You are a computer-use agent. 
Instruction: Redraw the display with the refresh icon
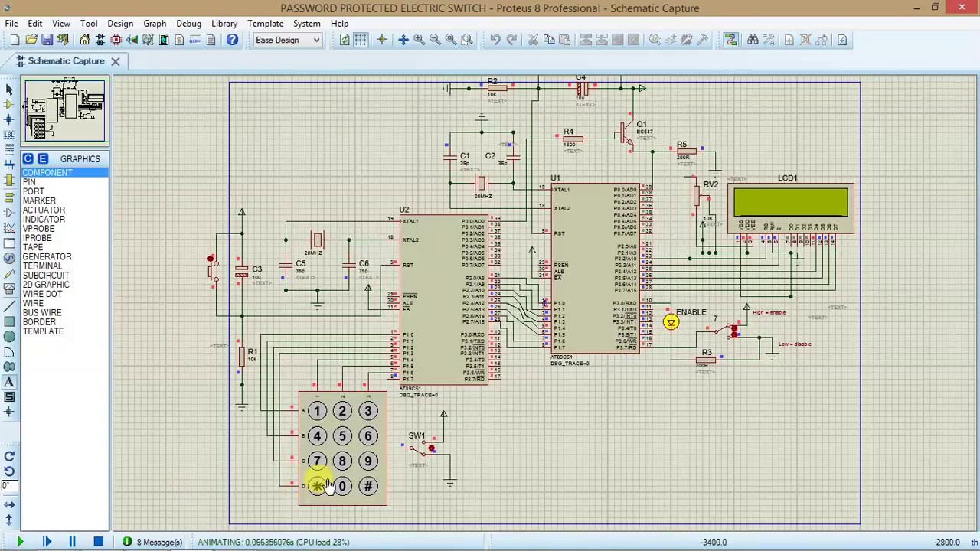point(345,40)
